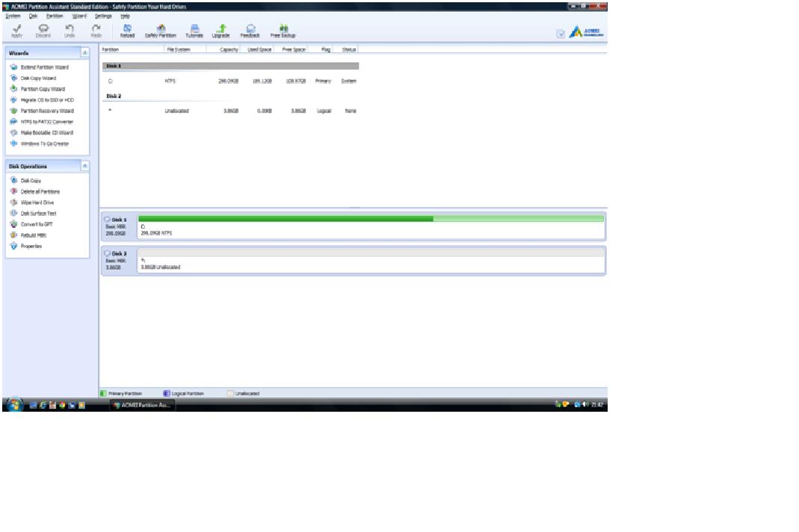Start the Make Bootable CD Wizard
The height and width of the screenshot is (532, 799).
tap(42, 133)
